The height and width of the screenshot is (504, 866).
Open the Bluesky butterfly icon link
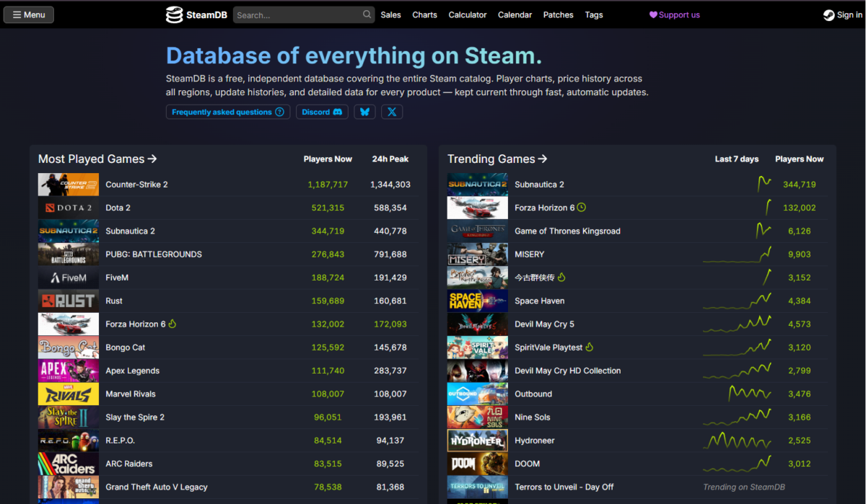(364, 112)
